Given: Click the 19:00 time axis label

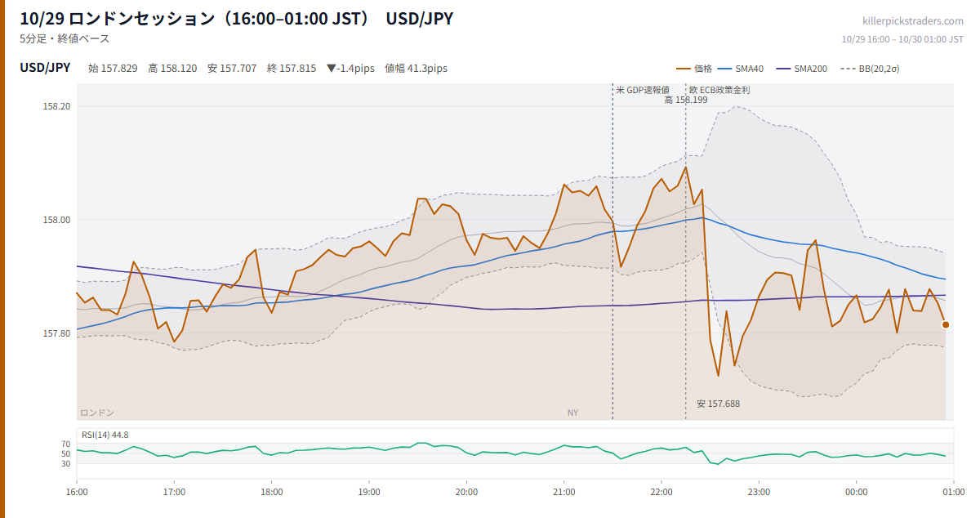Looking at the screenshot, I should (x=369, y=493).
